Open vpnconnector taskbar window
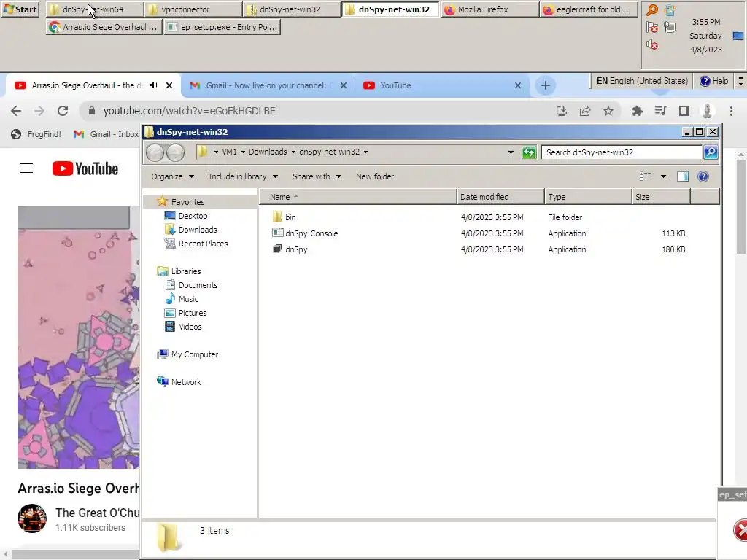 click(x=193, y=9)
